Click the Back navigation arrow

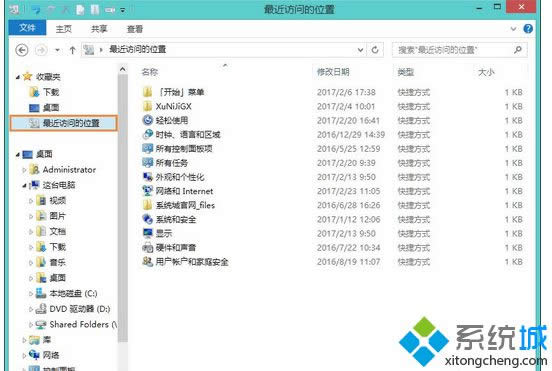(22, 50)
